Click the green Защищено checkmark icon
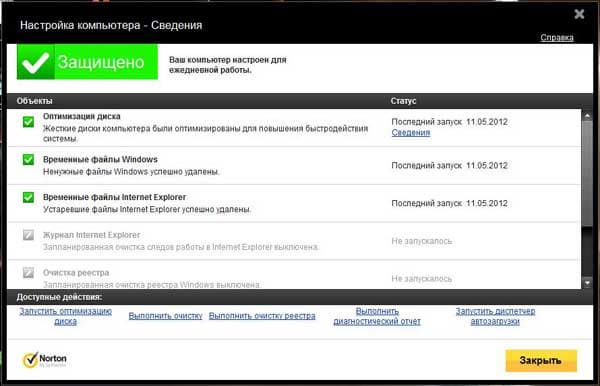Image resolution: width=600 pixels, height=386 pixels. [x=36, y=62]
